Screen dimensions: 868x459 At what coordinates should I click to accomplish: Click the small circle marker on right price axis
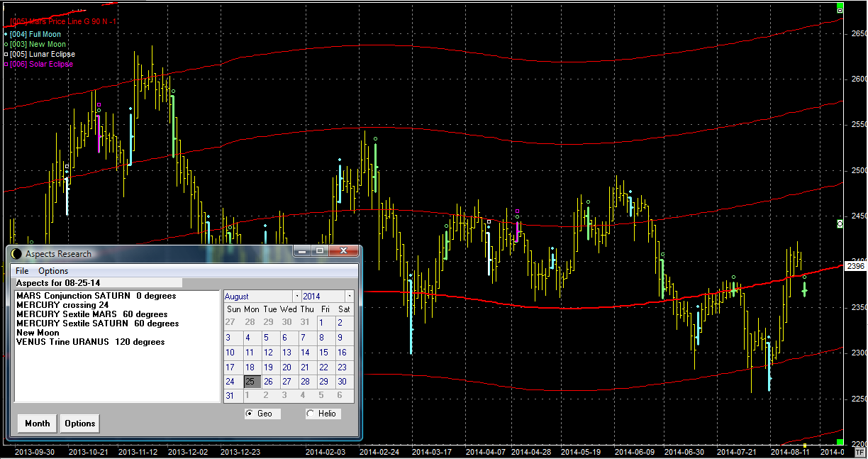coord(840,223)
